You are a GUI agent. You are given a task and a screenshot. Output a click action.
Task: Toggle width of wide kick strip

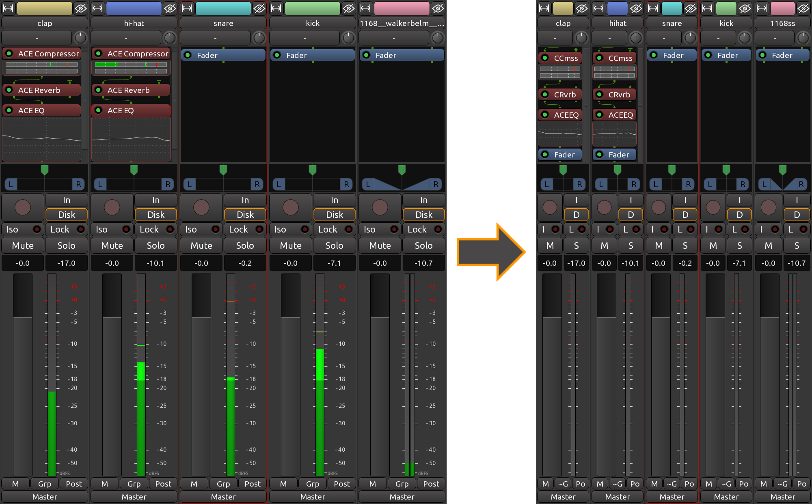coord(276,8)
